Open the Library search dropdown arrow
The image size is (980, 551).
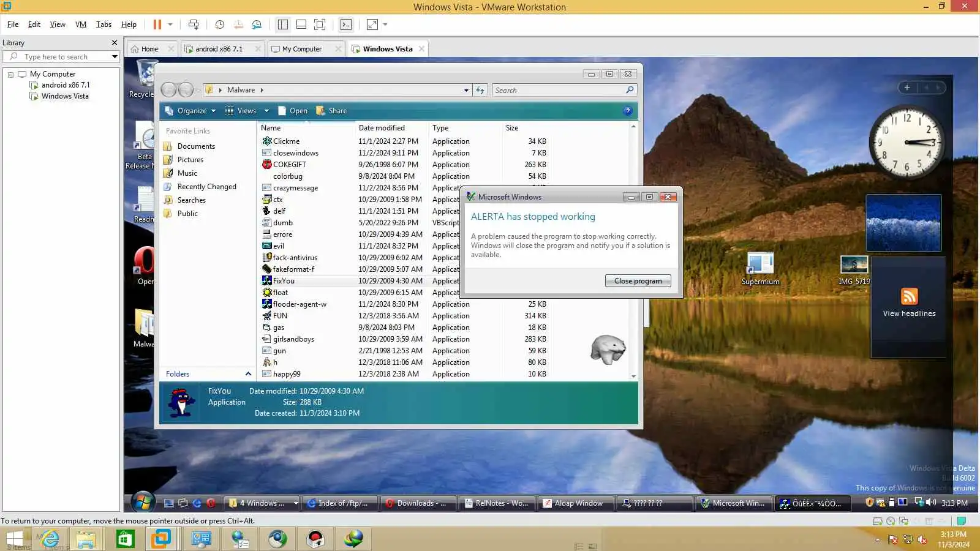point(114,57)
